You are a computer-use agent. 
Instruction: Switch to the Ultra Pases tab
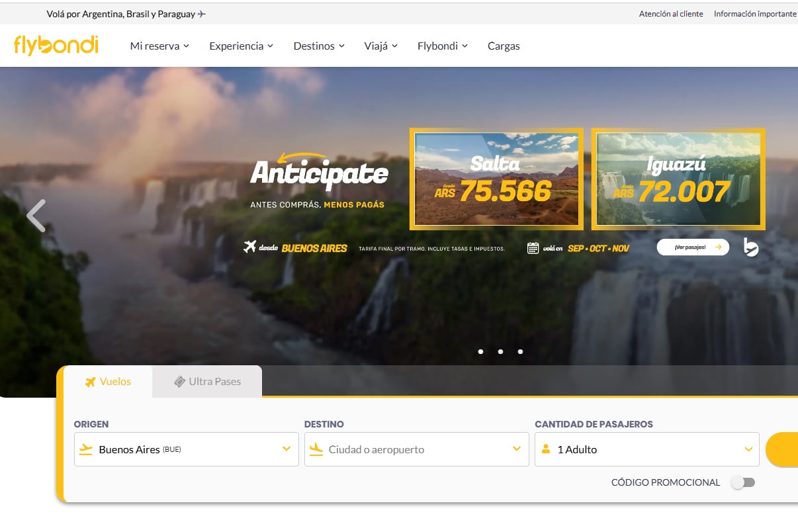207,382
